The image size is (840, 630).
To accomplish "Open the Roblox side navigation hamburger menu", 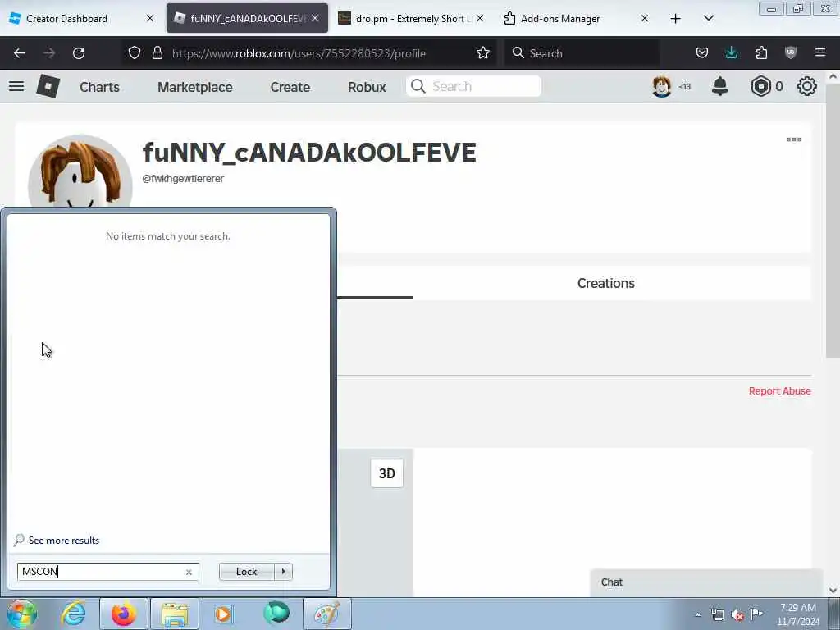I will point(16,86).
